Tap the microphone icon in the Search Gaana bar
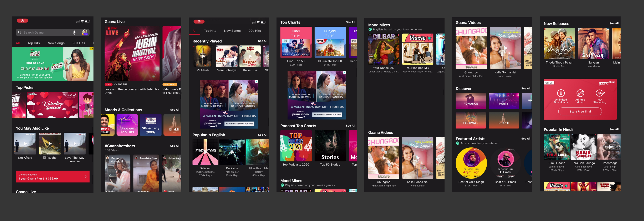This screenshot has width=644, height=221. tap(74, 32)
